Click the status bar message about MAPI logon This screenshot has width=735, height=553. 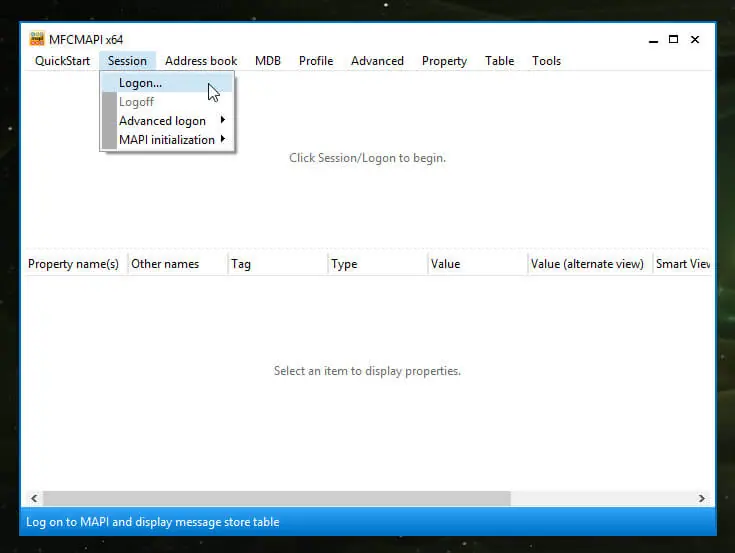[152, 522]
